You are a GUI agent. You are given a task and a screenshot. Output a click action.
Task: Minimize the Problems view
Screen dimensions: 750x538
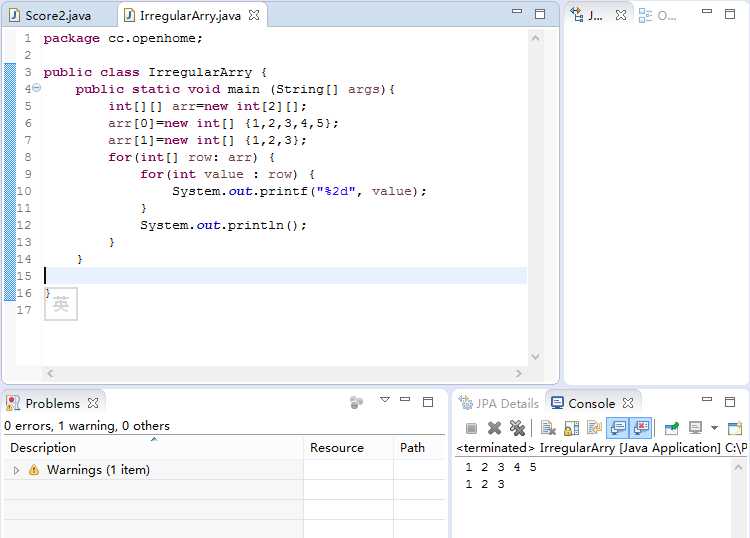[405, 399]
